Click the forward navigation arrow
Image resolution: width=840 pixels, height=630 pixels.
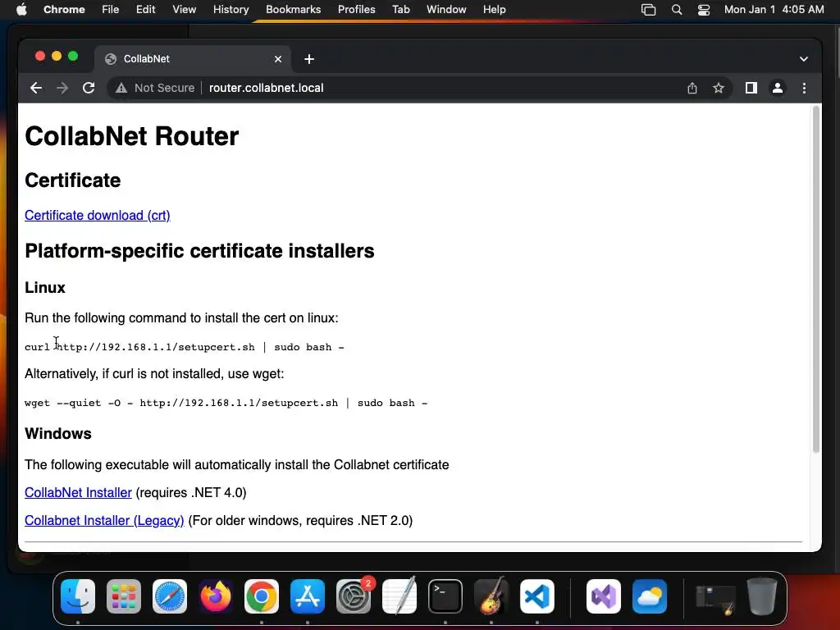(62, 88)
